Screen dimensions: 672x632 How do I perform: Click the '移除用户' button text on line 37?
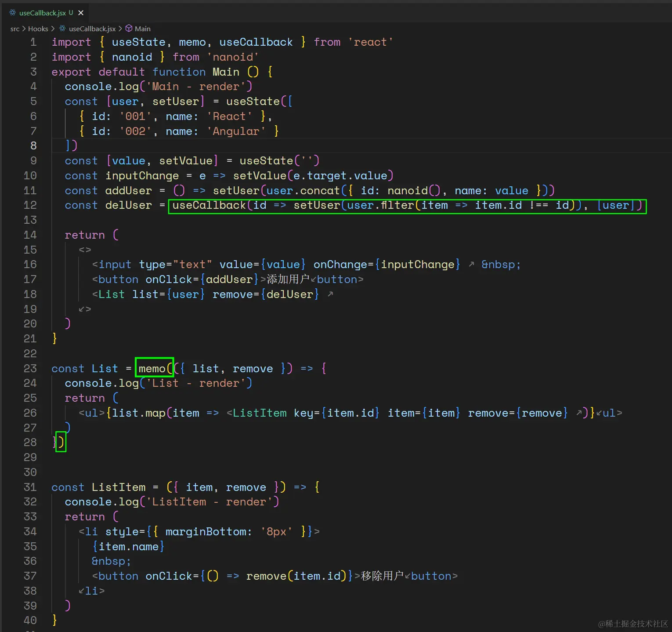coord(382,576)
